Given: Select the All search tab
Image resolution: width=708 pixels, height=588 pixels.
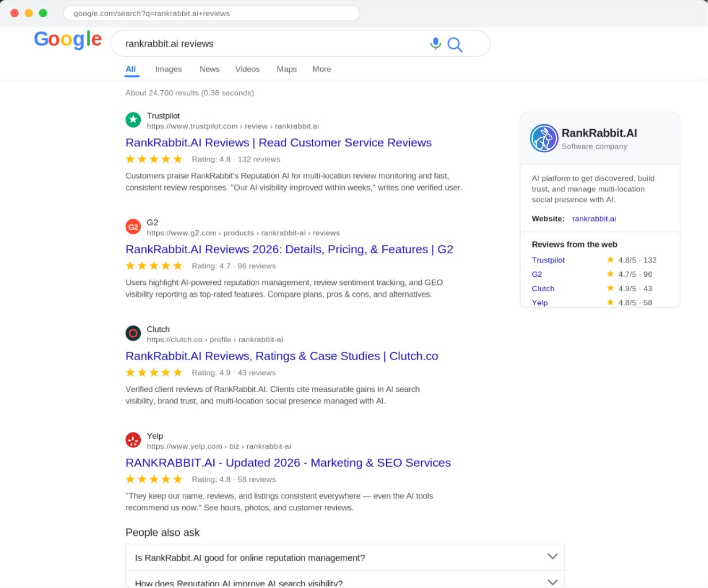Looking at the screenshot, I should point(131,69).
